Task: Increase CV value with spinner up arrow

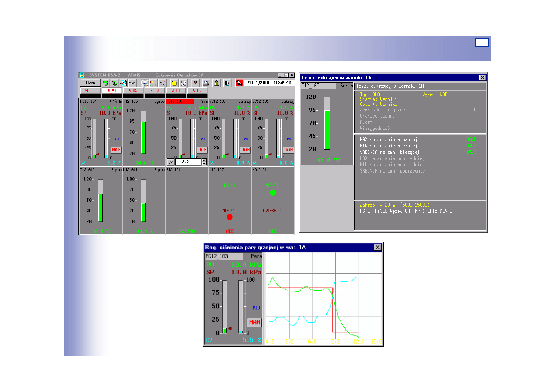Action: (204, 160)
